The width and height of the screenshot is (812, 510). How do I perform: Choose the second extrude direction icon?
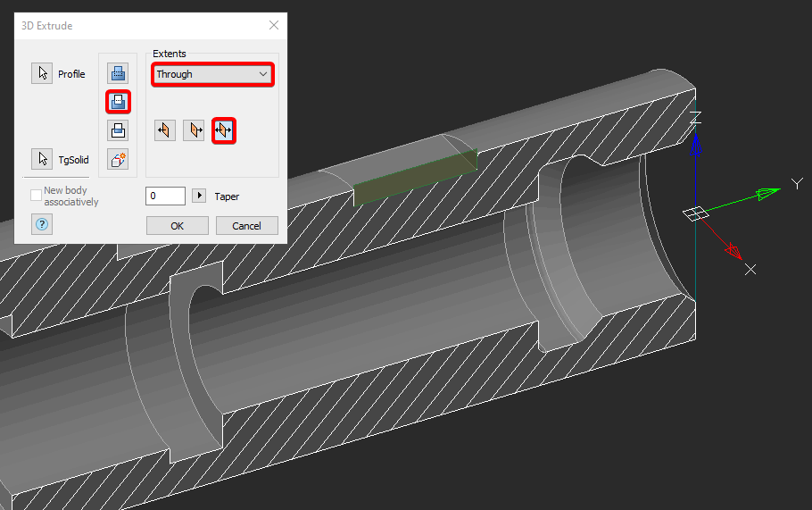point(194,130)
